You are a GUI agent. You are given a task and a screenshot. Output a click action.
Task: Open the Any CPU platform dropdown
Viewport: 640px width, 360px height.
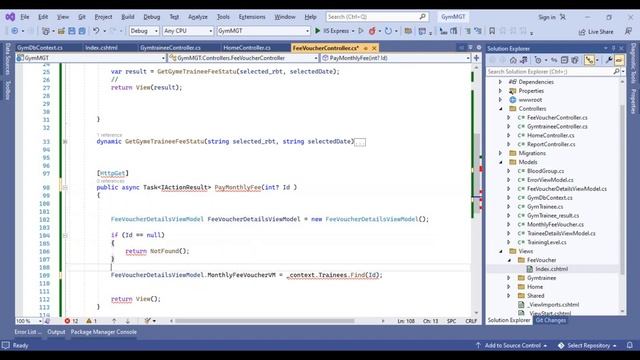[188, 31]
